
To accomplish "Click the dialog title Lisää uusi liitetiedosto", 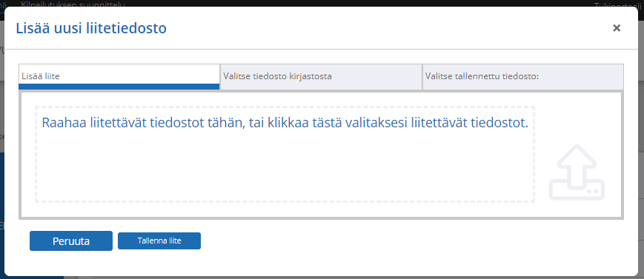I will pos(91,28).
